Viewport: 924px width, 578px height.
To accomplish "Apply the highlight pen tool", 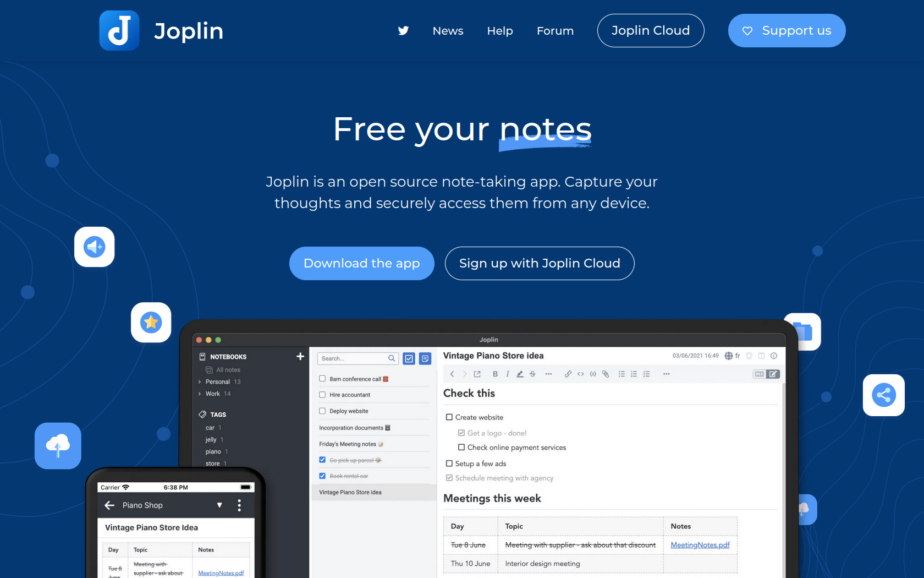I will 520,374.
